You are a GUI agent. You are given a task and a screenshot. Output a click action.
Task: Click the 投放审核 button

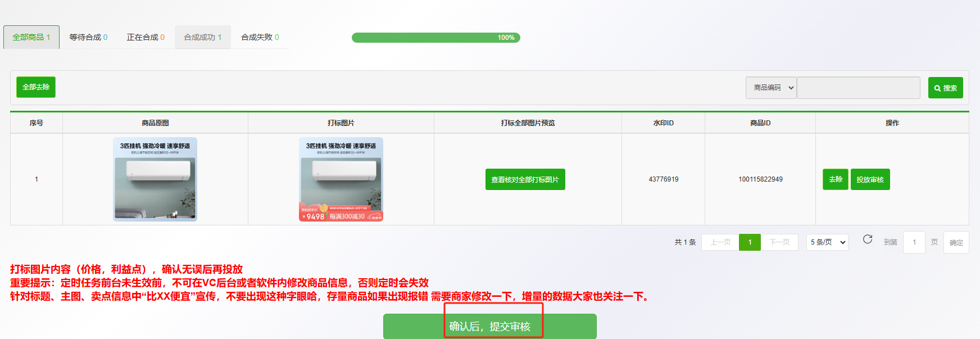click(x=870, y=179)
